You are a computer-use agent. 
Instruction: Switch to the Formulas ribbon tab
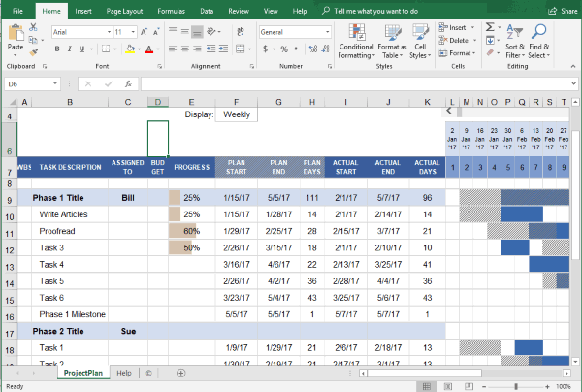coord(171,11)
